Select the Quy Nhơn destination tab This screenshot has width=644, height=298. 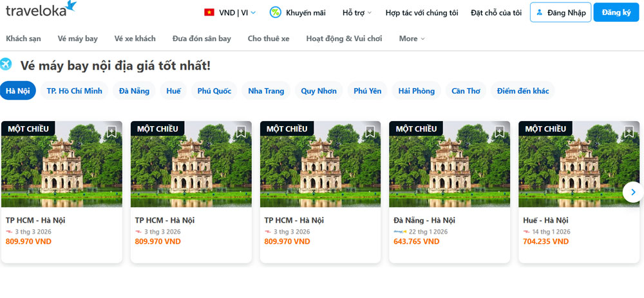(319, 91)
